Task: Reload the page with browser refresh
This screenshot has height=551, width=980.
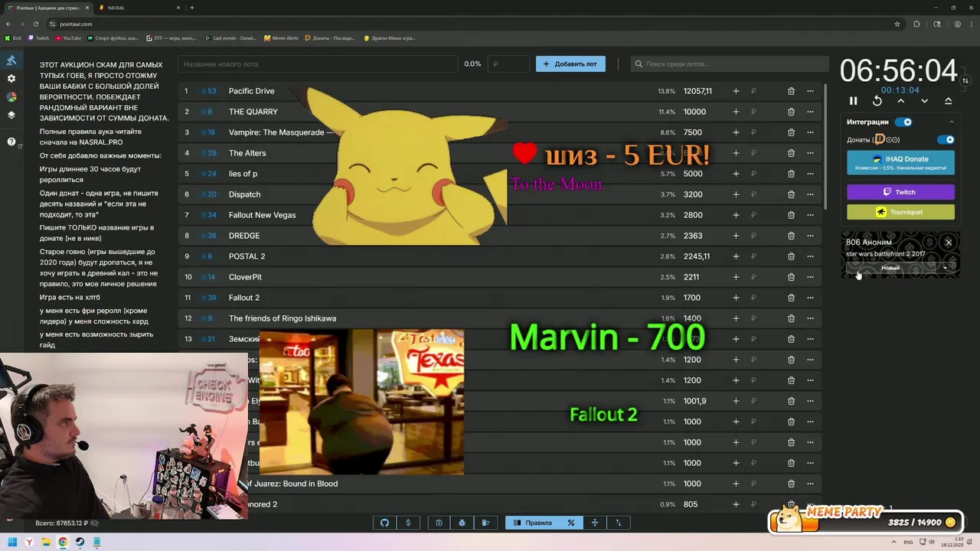Action: tap(34, 24)
